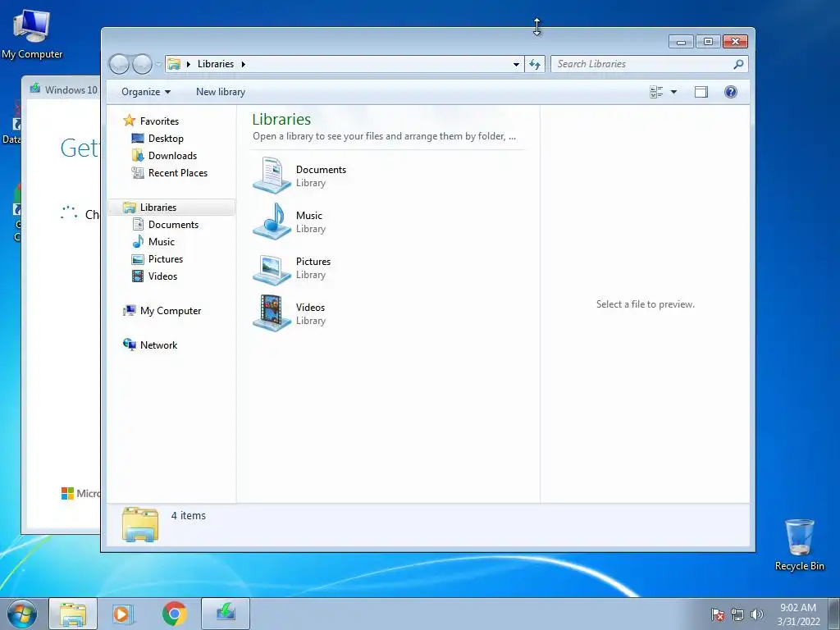Click the Forward navigation arrow
This screenshot has height=630, width=840.
pos(142,64)
